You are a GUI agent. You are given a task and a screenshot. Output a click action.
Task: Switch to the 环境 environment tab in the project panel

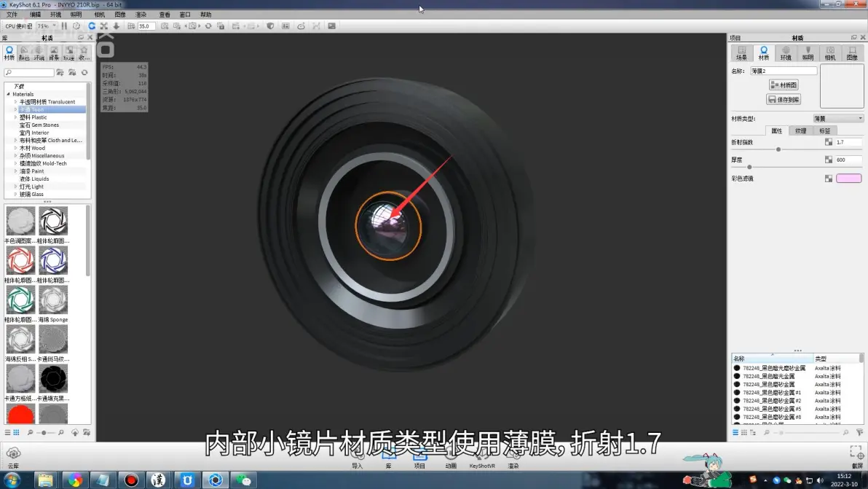[786, 53]
